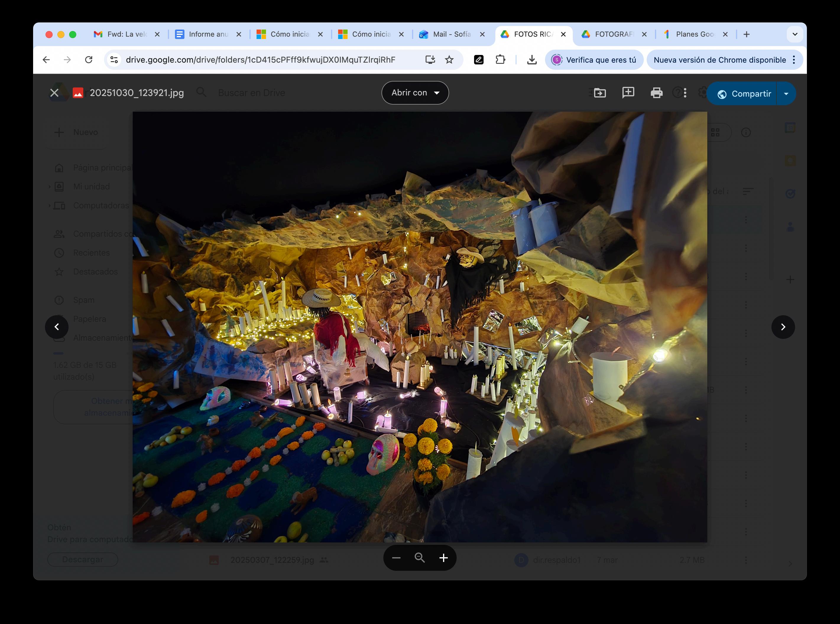Click the print icon in the preview toolbar
The height and width of the screenshot is (624, 840).
pyautogui.click(x=656, y=93)
